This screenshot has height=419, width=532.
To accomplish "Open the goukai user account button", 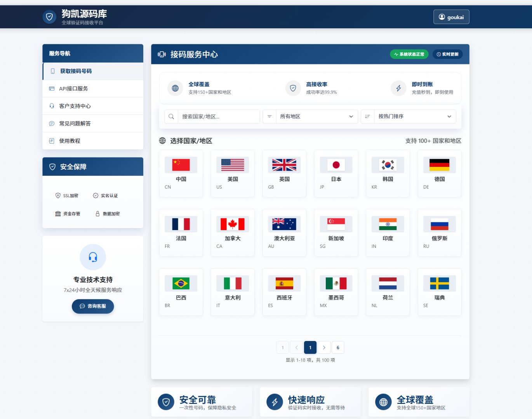I will pyautogui.click(x=451, y=17).
